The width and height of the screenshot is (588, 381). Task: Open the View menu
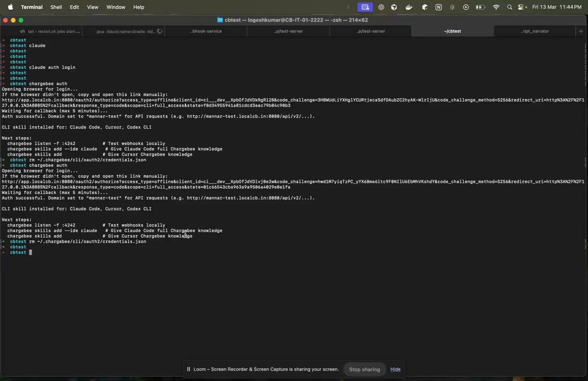pyautogui.click(x=93, y=7)
